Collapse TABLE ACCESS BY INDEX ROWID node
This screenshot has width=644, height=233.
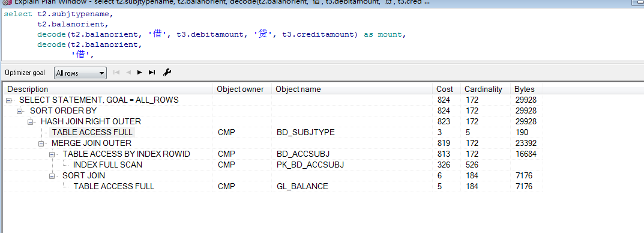coord(52,154)
